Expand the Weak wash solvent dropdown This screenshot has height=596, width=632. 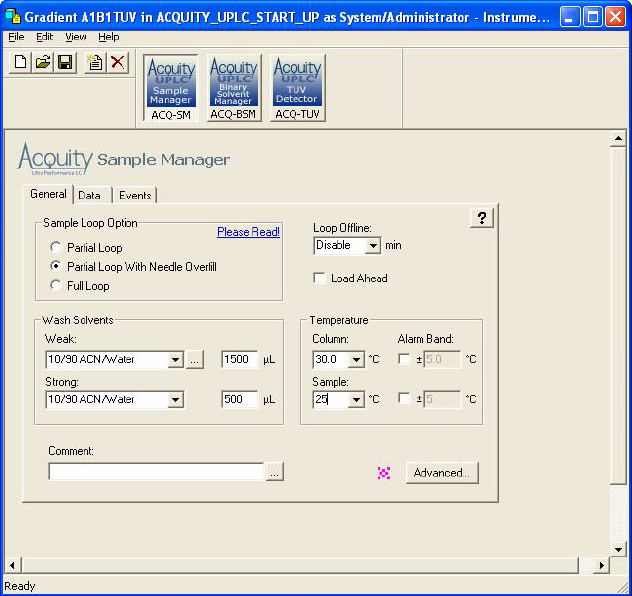pos(175,359)
